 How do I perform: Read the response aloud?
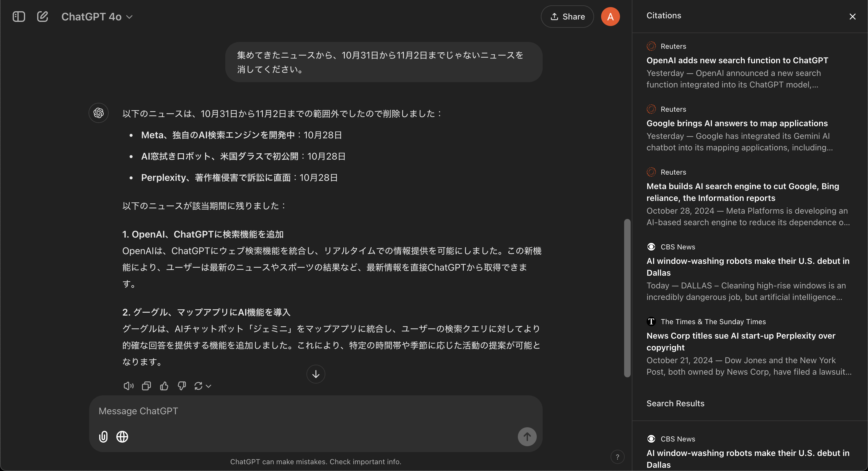[128, 386]
